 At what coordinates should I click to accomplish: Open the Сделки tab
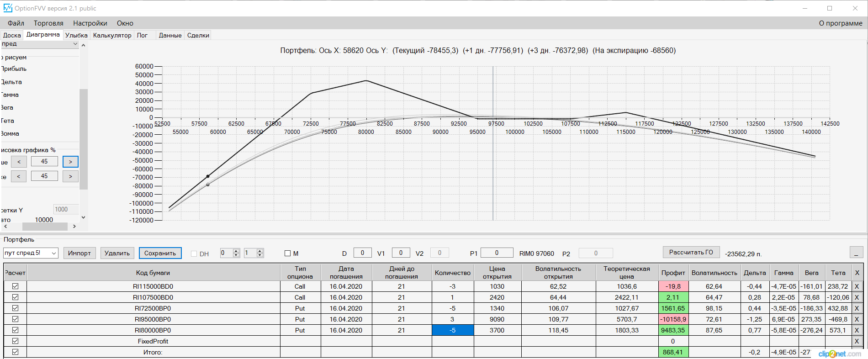pos(198,35)
